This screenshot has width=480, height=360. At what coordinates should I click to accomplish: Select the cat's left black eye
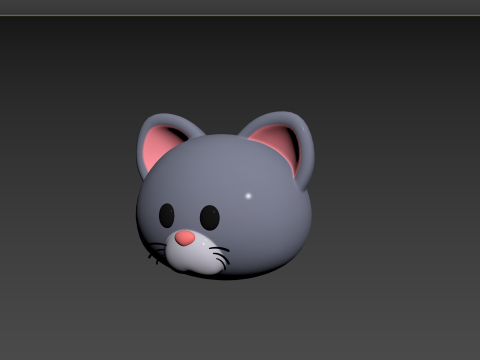(166, 216)
